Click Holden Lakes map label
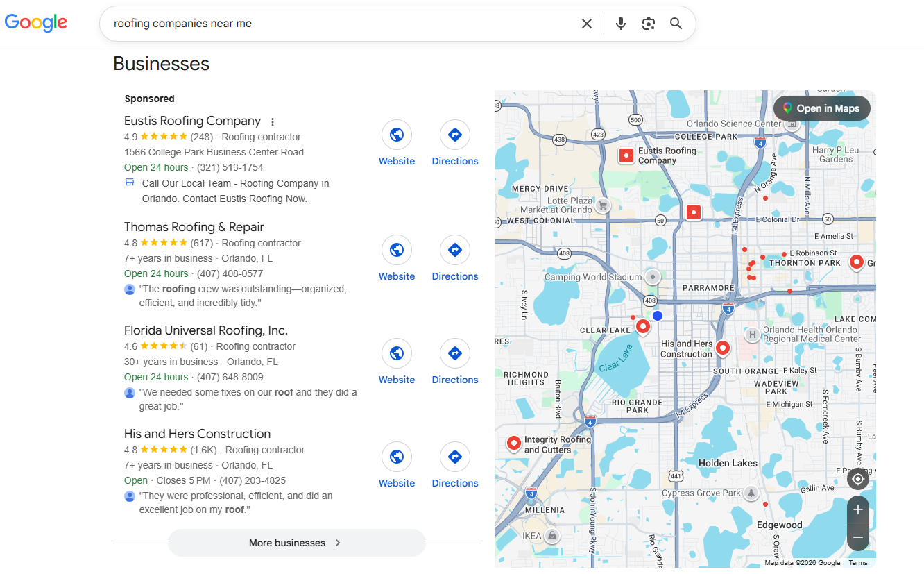 (x=728, y=463)
